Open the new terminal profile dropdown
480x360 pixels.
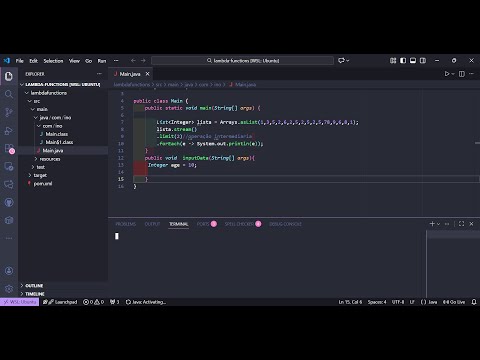coord(438,224)
